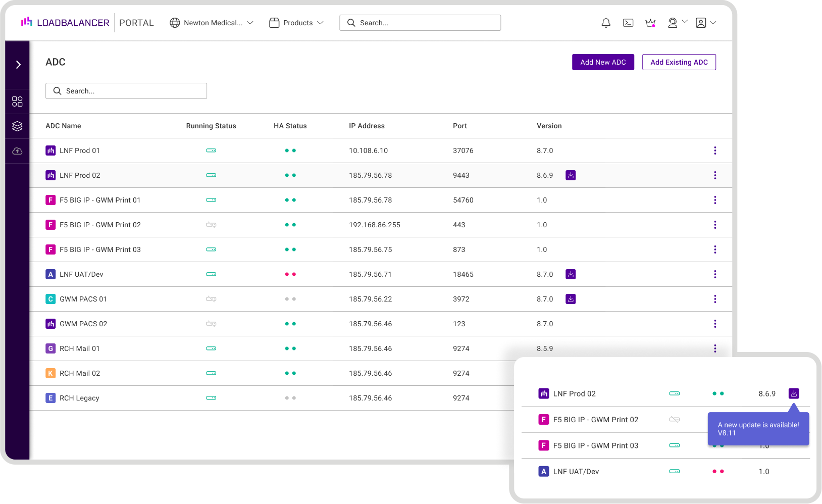Click the port value 54760
The height and width of the screenshot is (504, 822).
[x=463, y=200]
